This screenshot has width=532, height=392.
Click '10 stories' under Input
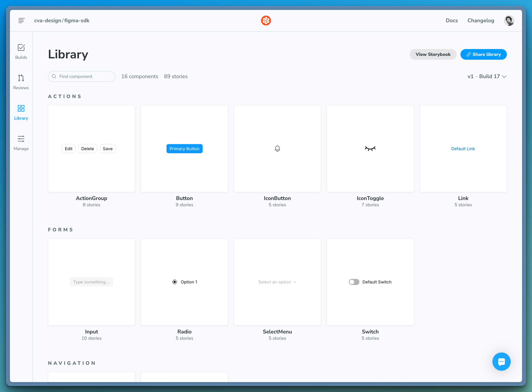92,338
